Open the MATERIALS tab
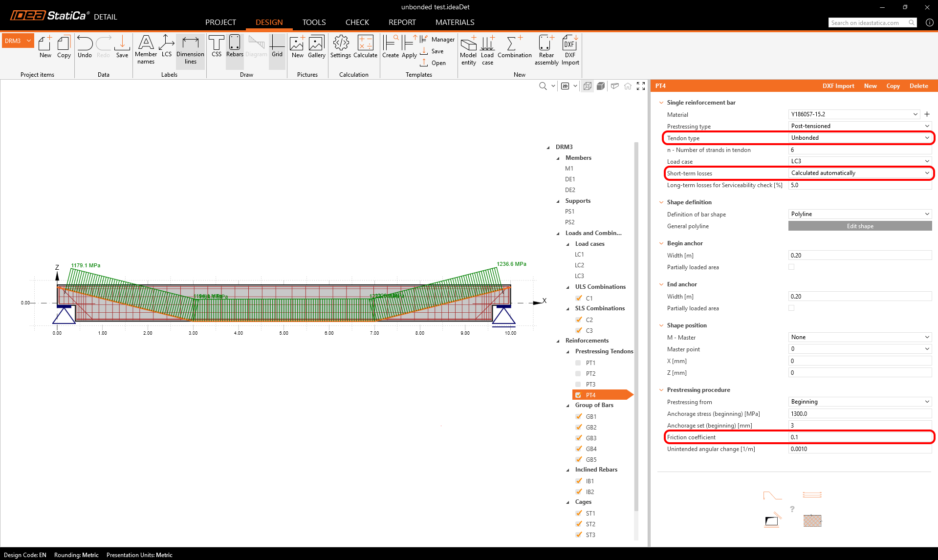 tap(455, 22)
